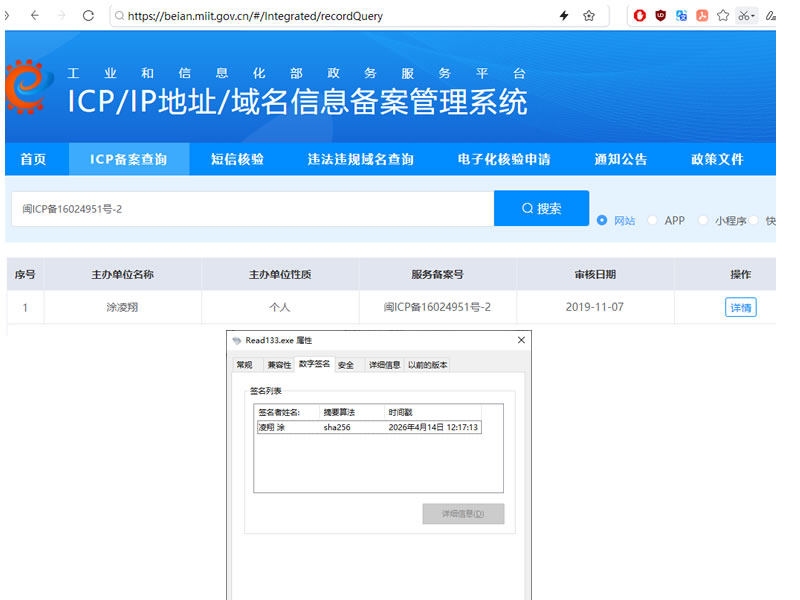
Task: Click the ICP record number search field
Action: pyautogui.click(x=252, y=209)
